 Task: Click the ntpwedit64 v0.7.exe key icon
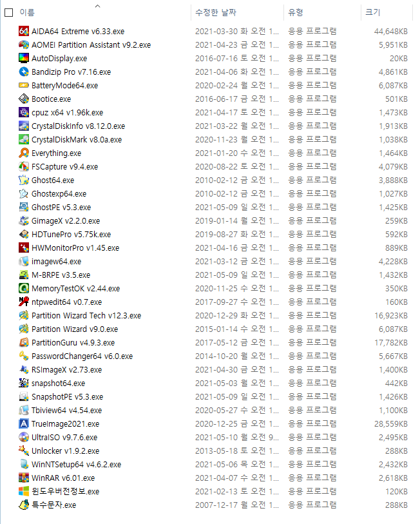(24, 302)
